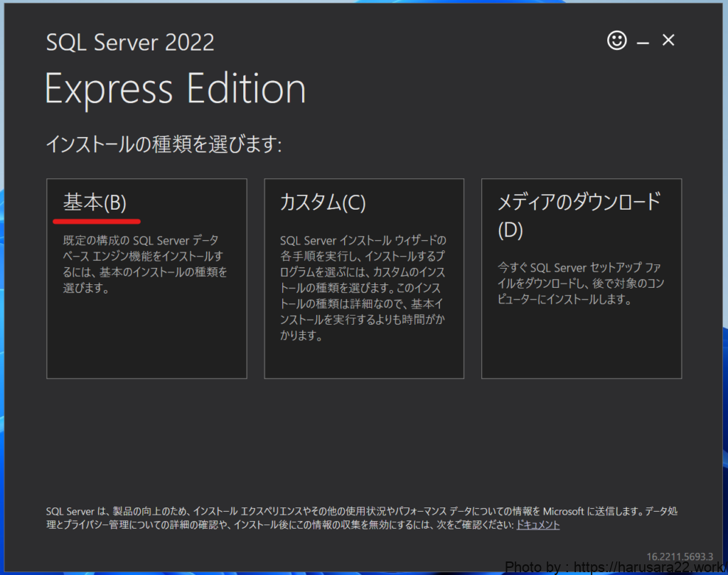The width and height of the screenshot is (728, 575).
Task: Click the smiley face feedback icon
Action: pyautogui.click(x=617, y=41)
